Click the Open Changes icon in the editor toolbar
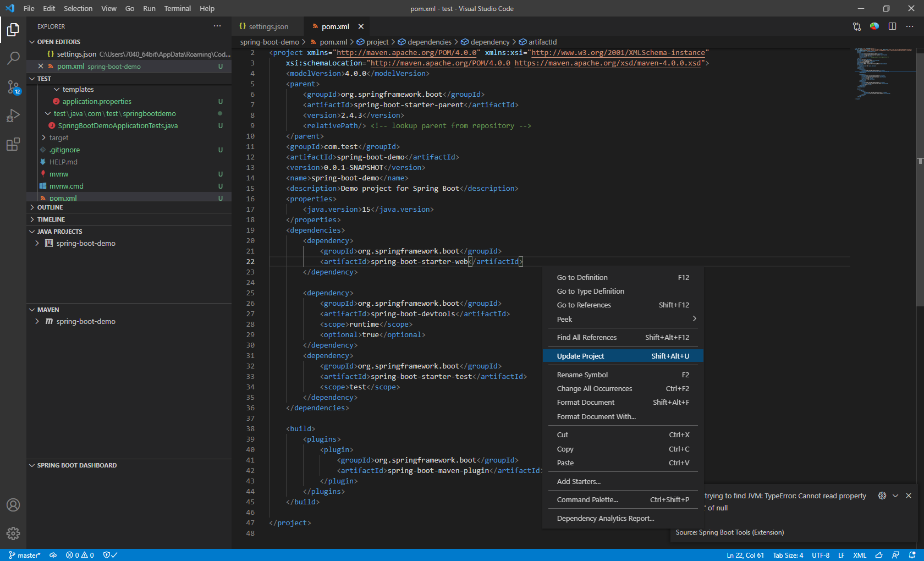This screenshot has height=561, width=924. [857, 26]
